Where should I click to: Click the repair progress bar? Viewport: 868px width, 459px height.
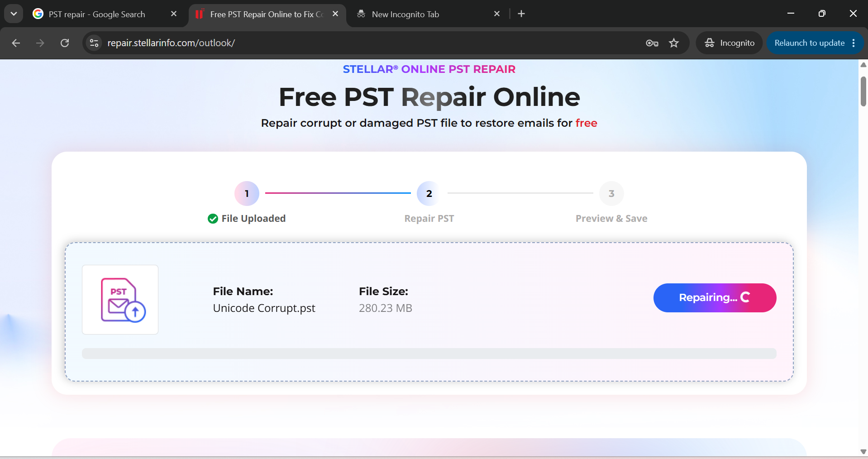(429, 354)
